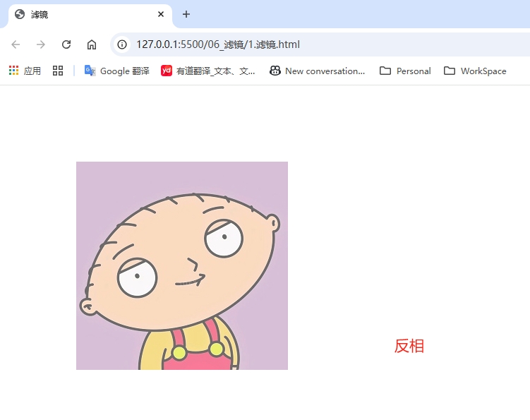
Task: View site information for 127.0.0.1
Action: (122, 44)
